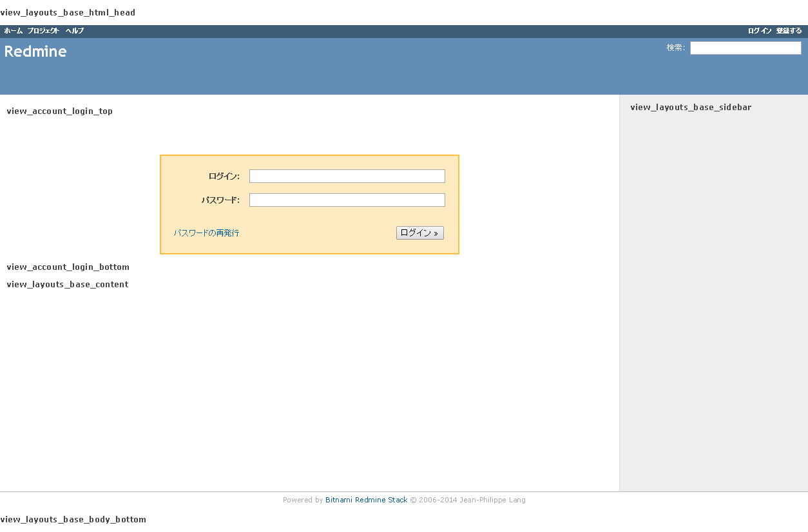Click the view_layouts_base_content hook label
Image resolution: width=808 pixels, height=532 pixels.
tap(67, 284)
